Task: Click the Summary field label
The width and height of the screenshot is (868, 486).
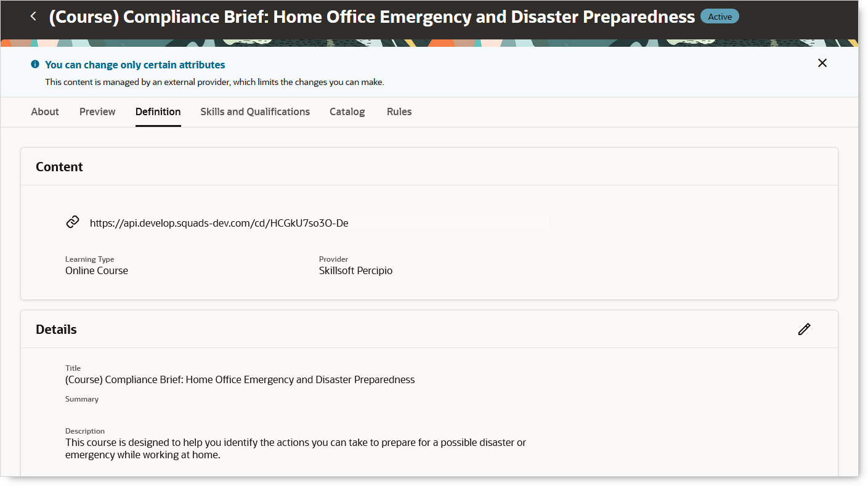Action: (82, 399)
